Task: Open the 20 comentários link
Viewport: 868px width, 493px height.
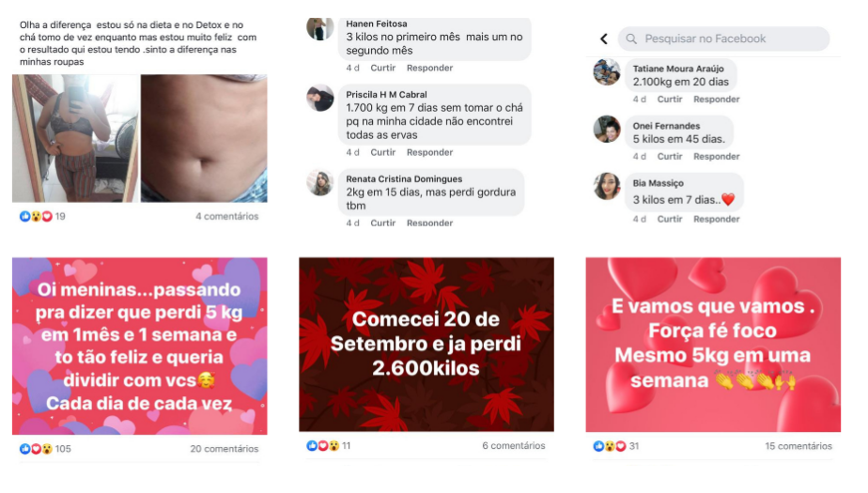Action: click(225, 449)
